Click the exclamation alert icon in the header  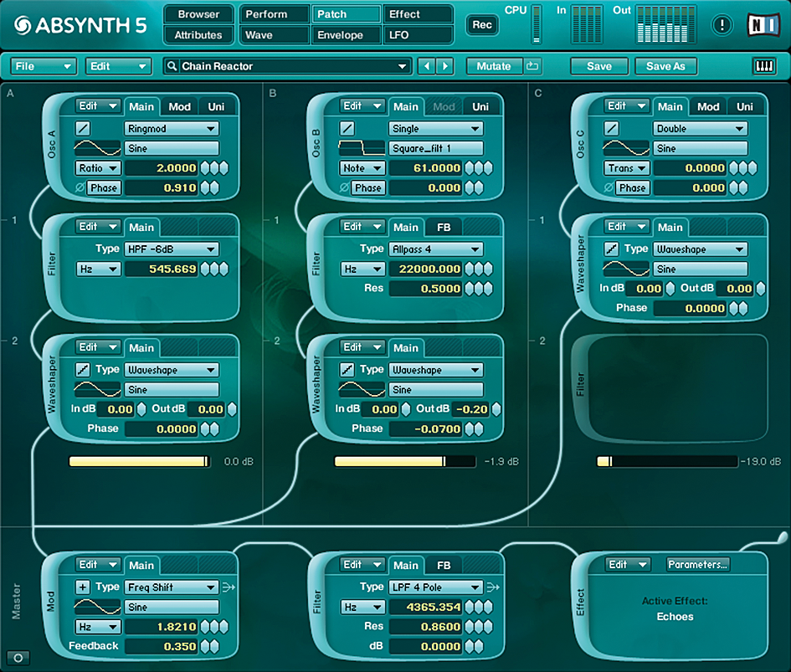[722, 24]
